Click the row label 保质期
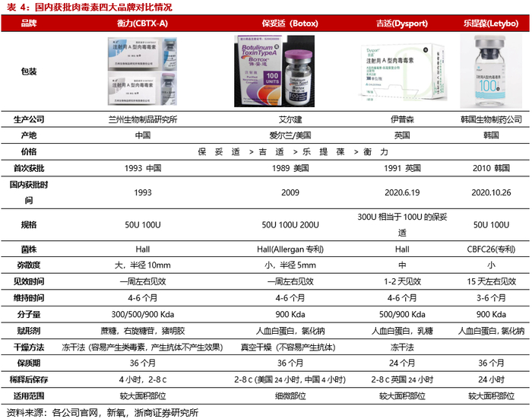 [29, 363]
